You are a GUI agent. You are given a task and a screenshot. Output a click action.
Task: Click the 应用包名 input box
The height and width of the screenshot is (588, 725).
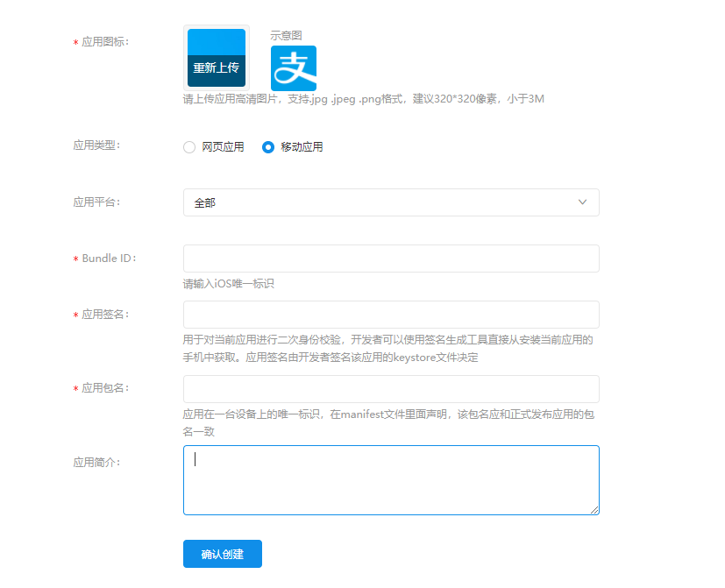pos(390,388)
